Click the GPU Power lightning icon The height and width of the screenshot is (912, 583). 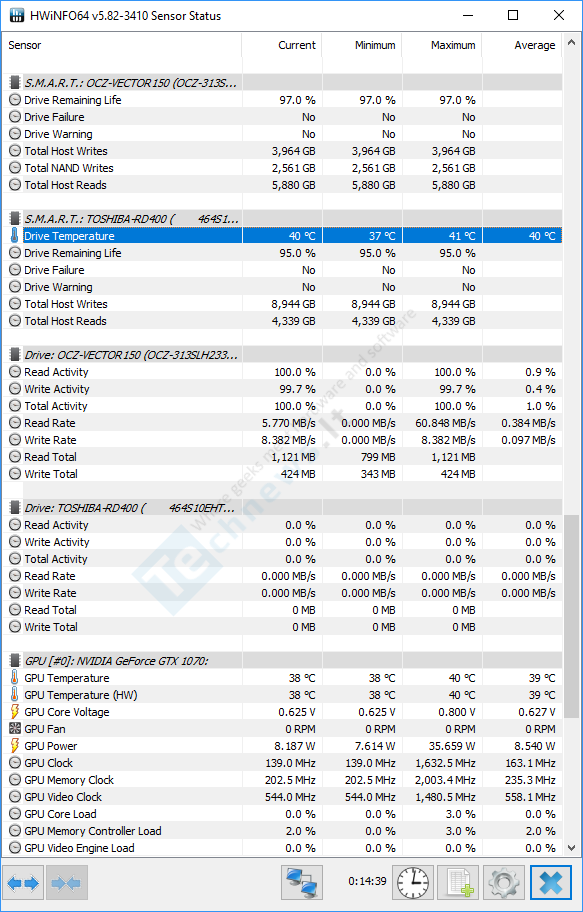(x=15, y=746)
